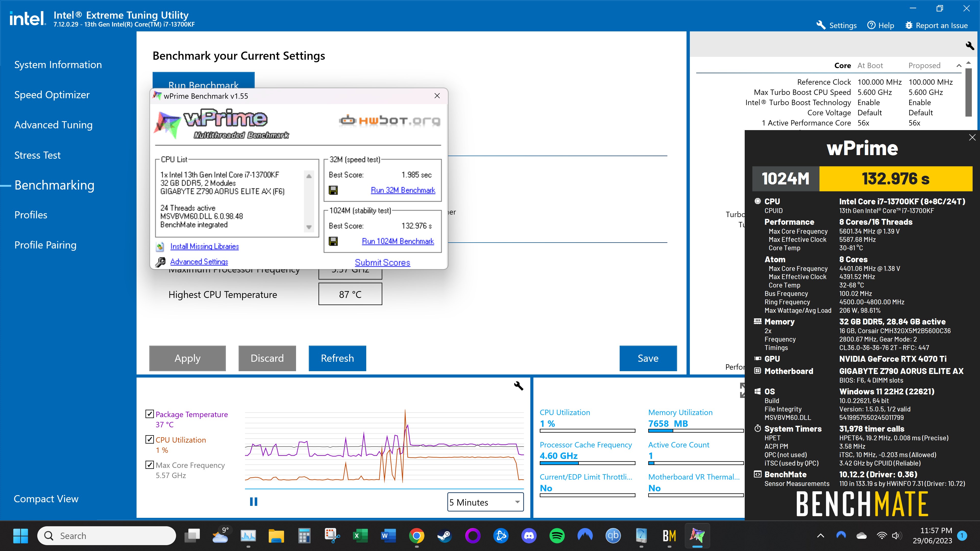Click the Install Missing Libraries link

(205, 246)
